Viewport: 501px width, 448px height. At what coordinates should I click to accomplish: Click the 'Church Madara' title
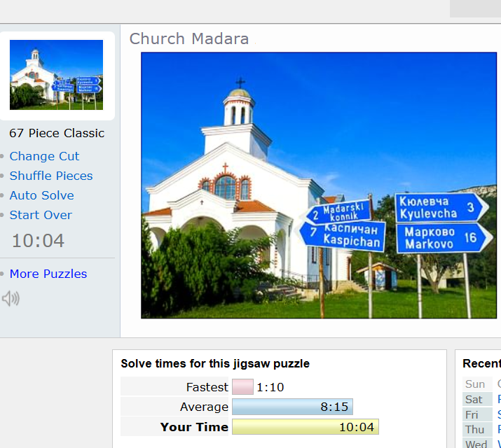pyautogui.click(x=189, y=39)
